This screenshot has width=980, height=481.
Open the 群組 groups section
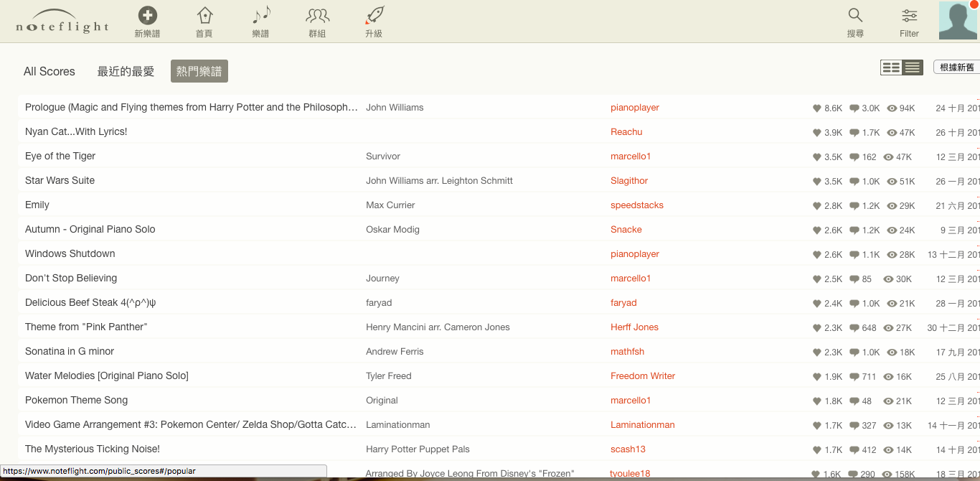[317, 22]
